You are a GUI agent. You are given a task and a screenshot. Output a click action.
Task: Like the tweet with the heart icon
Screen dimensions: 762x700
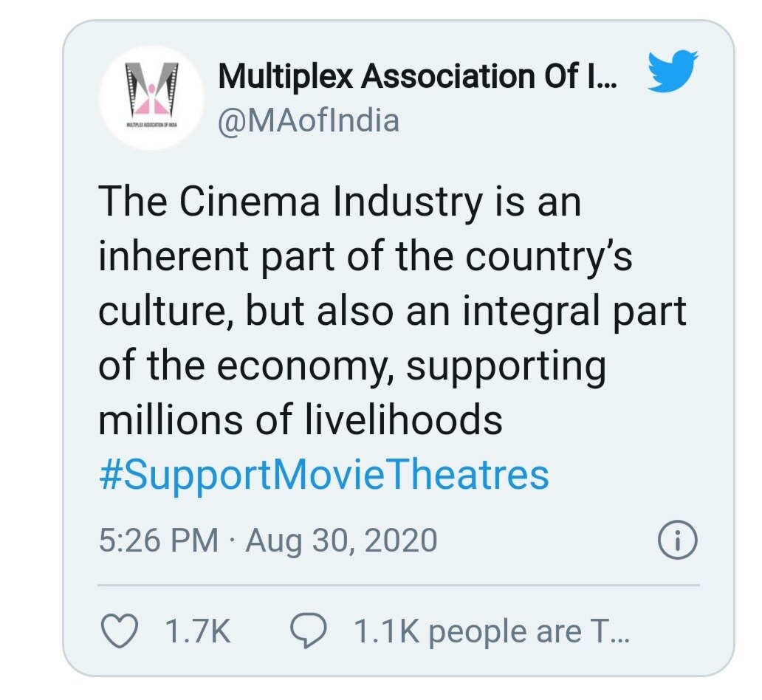[x=120, y=631]
